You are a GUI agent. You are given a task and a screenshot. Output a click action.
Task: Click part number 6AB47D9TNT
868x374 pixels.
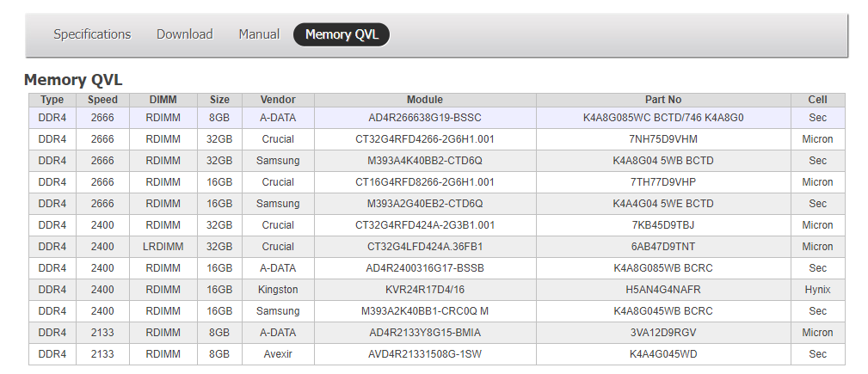(x=663, y=247)
